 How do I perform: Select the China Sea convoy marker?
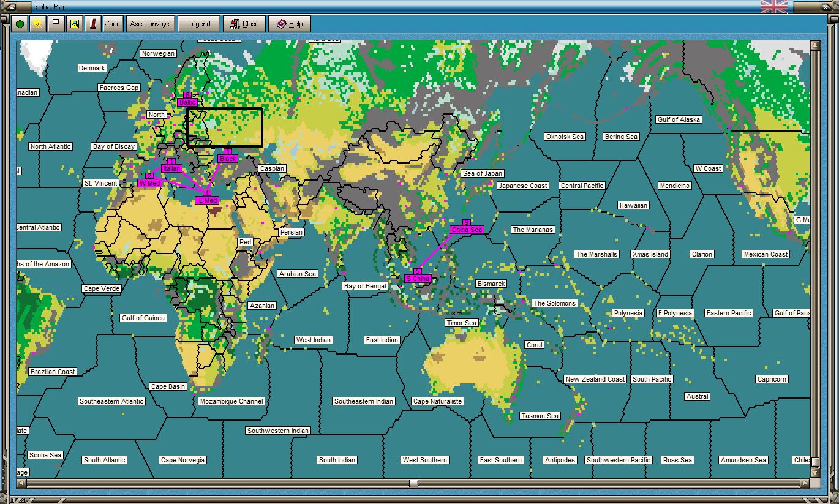point(467,230)
